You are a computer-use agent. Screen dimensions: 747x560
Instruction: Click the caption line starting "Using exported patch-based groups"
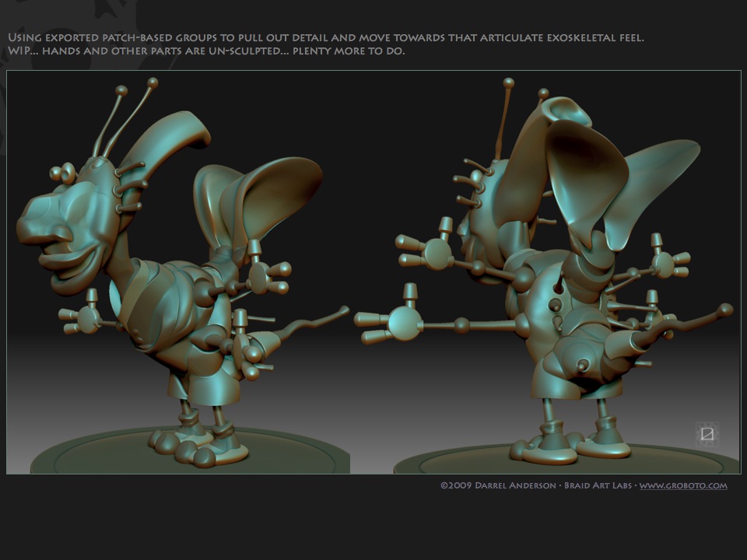click(326, 37)
